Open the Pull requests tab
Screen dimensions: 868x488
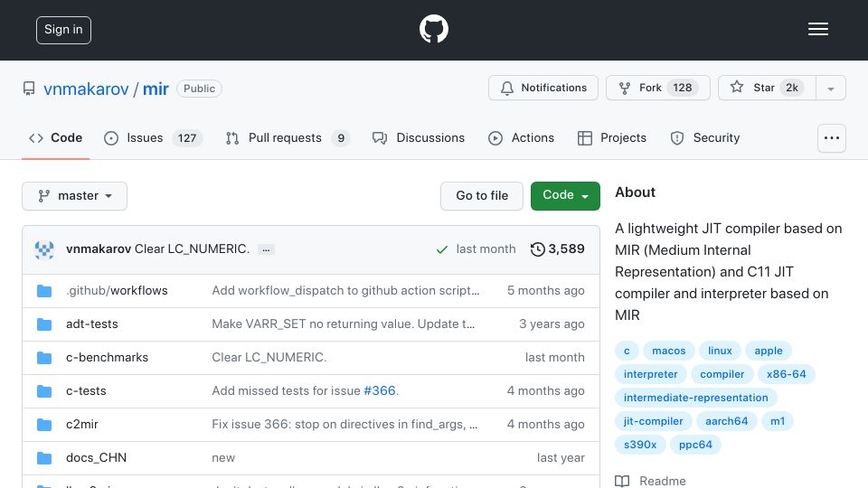coord(288,137)
